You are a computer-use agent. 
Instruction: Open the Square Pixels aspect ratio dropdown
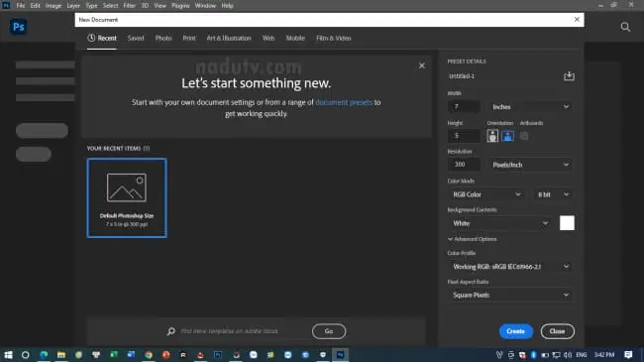pos(510,295)
